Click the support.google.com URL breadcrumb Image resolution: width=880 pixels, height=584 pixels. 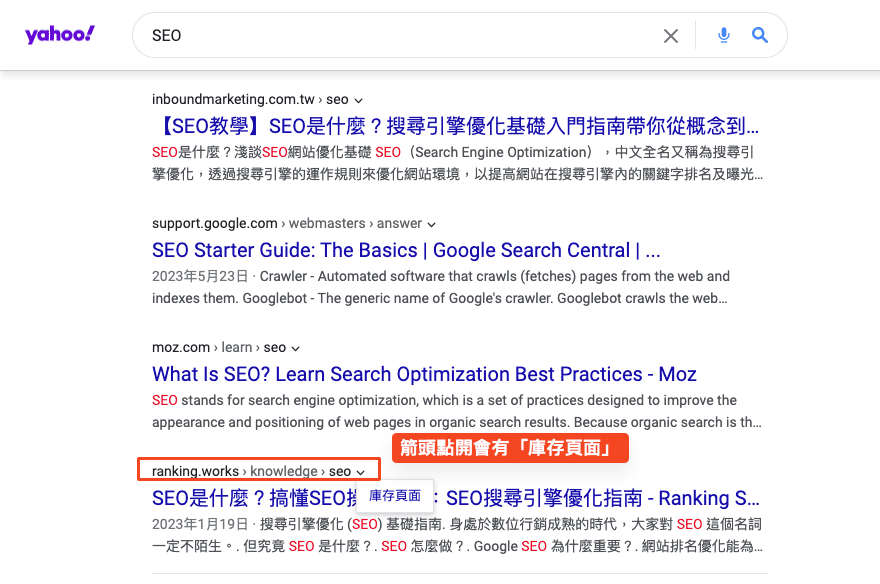click(x=214, y=224)
